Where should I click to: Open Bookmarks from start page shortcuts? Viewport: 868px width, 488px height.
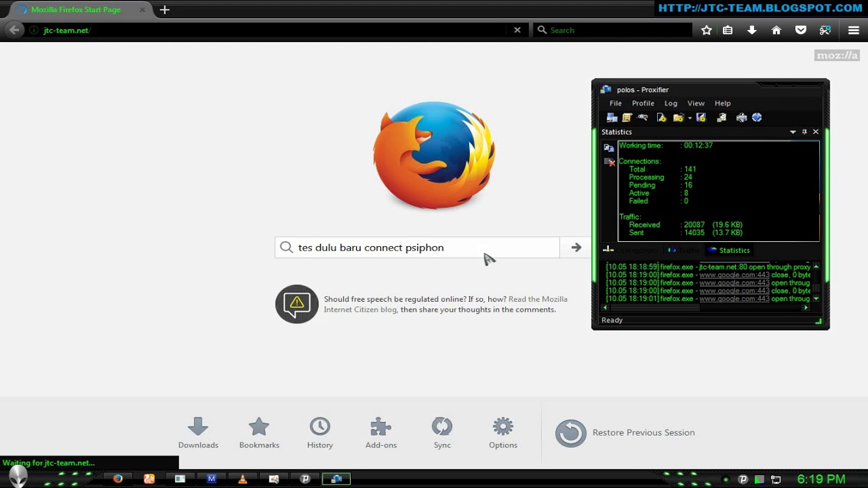259,432
